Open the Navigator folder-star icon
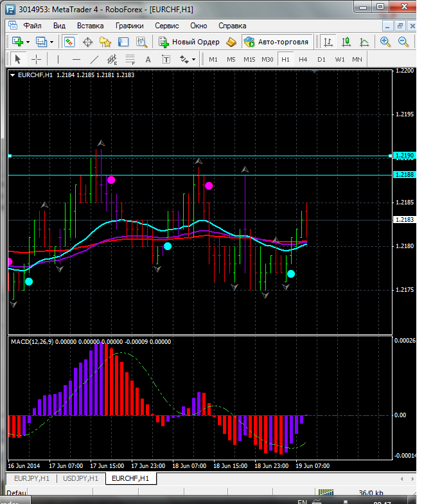This screenshot has width=424, height=504. tap(105, 42)
